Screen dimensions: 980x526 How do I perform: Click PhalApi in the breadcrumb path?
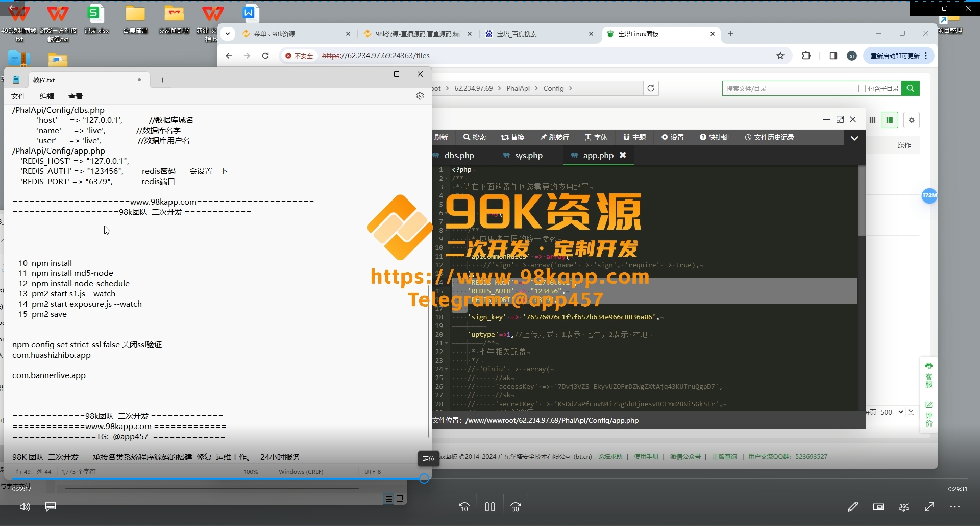tap(518, 88)
